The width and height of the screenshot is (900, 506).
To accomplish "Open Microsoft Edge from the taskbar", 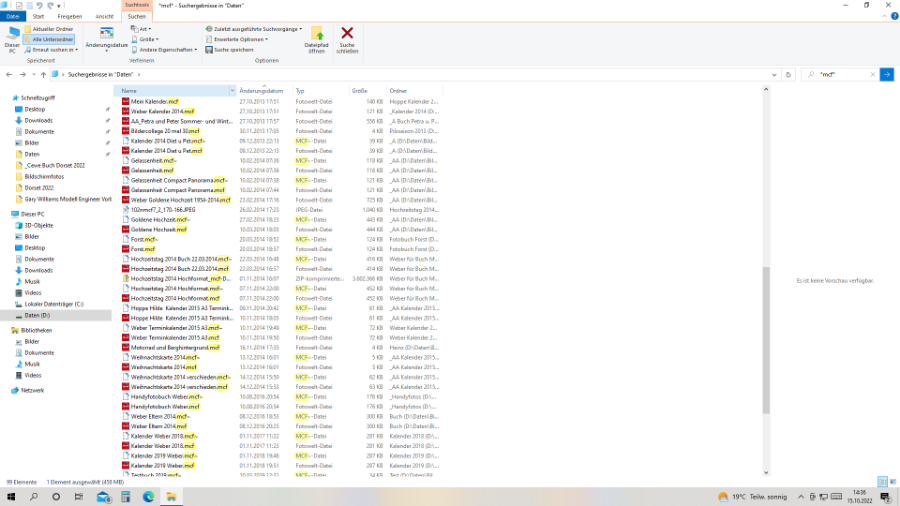I will (x=148, y=496).
